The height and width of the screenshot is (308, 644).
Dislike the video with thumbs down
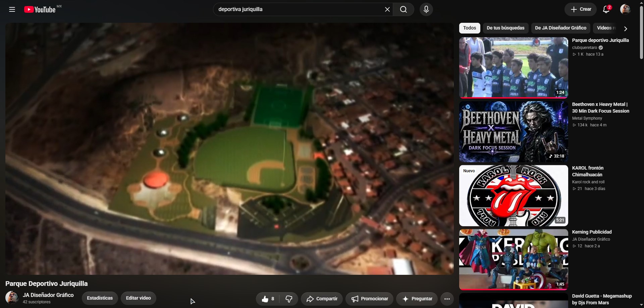tap(289, 299)
